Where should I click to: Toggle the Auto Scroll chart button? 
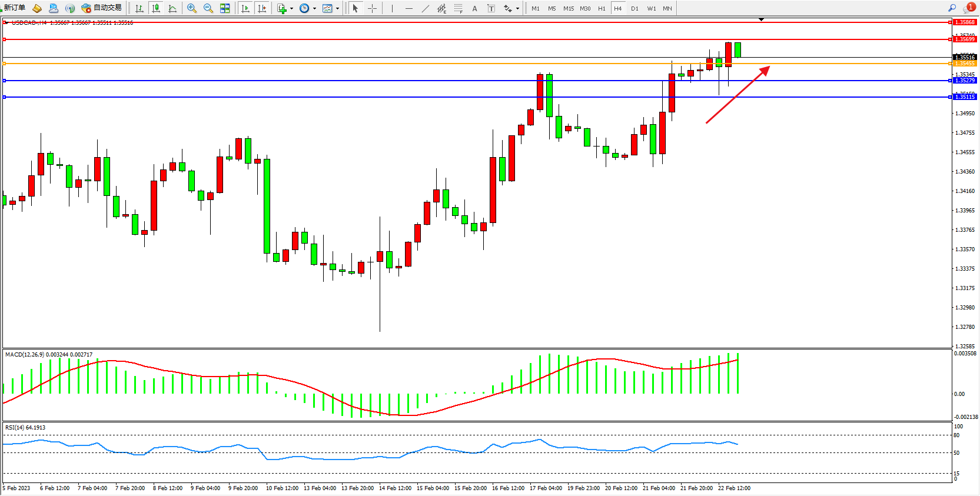245,8
